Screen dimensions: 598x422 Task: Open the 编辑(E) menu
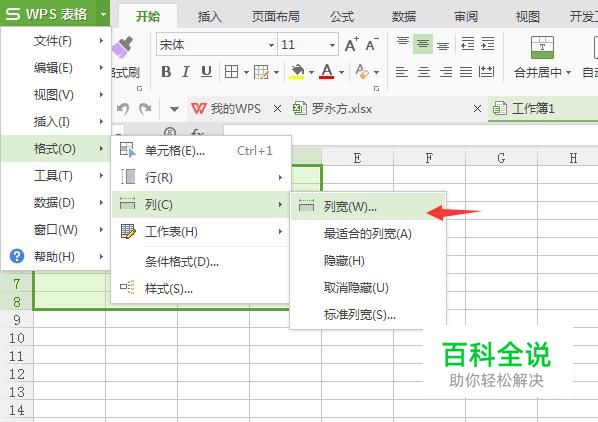click(x=56, y=67)
